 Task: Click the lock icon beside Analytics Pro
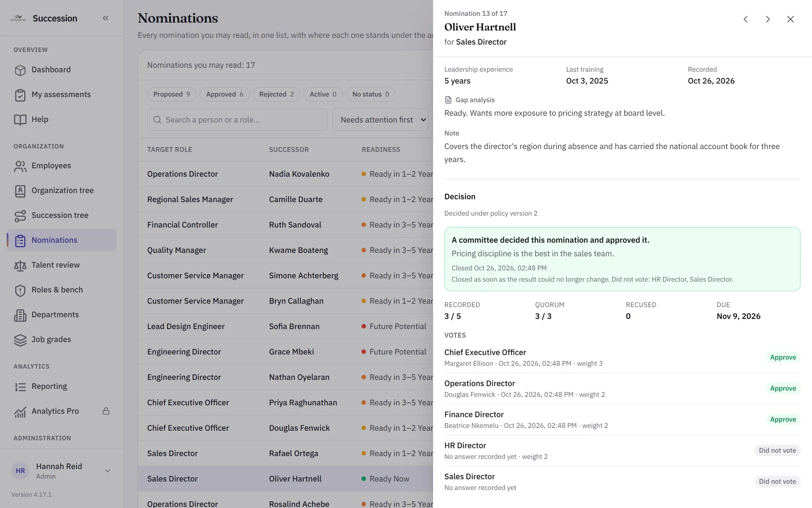pyautogui.click(x=106, y=411)
